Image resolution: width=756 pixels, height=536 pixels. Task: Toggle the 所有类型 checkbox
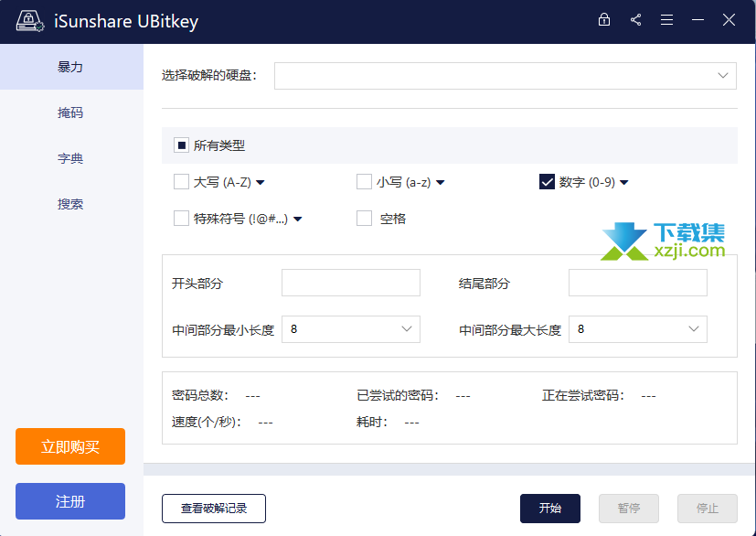181,145
